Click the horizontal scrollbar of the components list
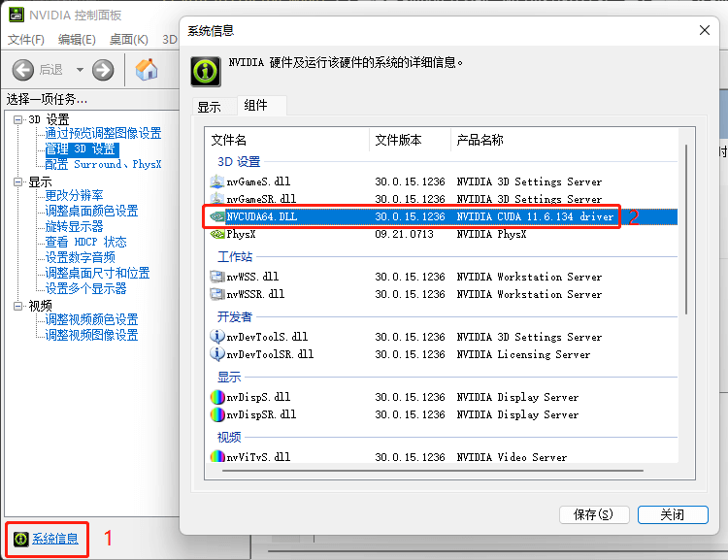Screen dimensions: 728x560 coord(433,471)
